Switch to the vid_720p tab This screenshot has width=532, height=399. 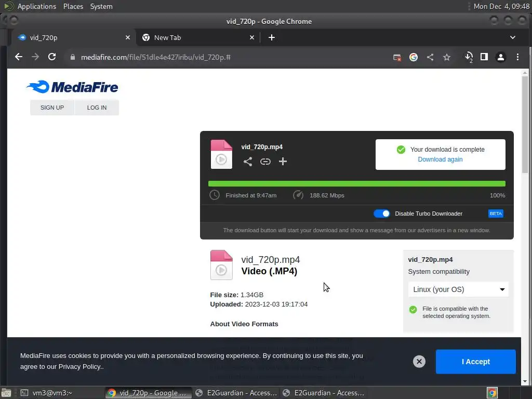click(x=73, y=37)
